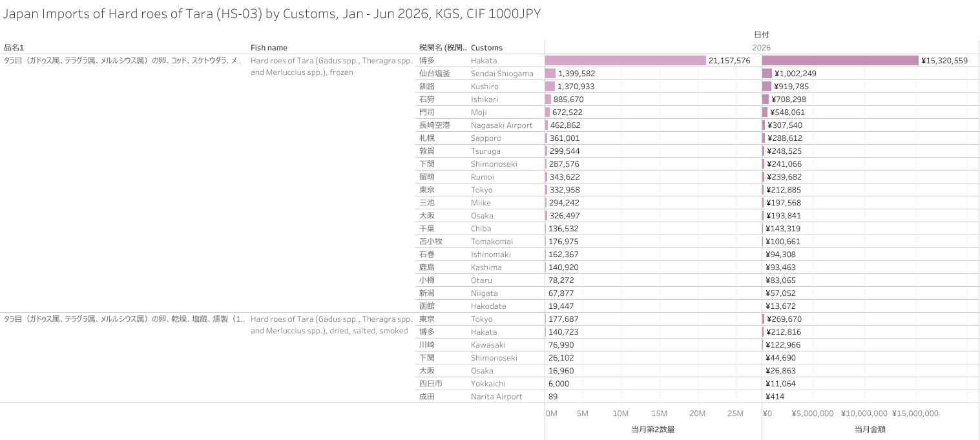Click the chart title about Hard roes imports
Image resolution: width=980 pixels, height=440 pixels.
point(272,14)
